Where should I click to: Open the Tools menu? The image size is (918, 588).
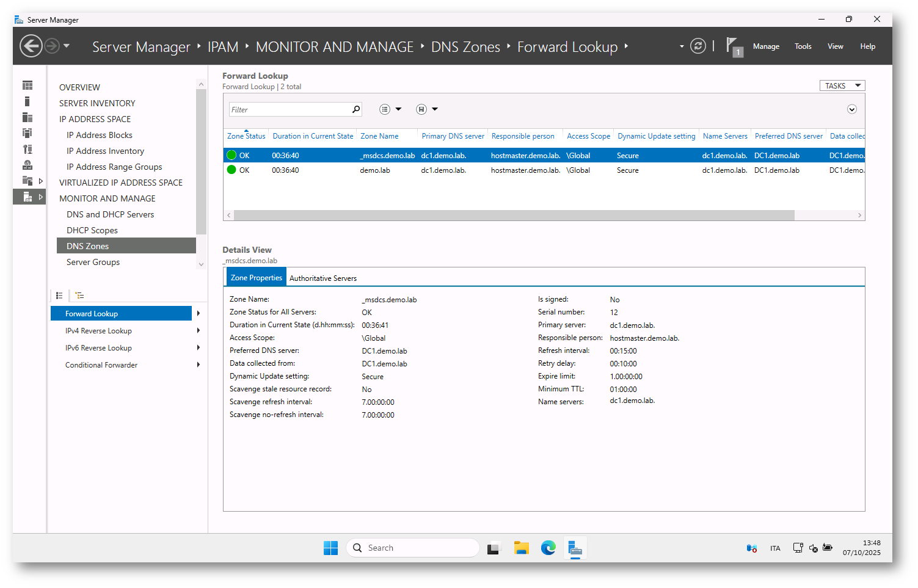(x=803, y=46)
